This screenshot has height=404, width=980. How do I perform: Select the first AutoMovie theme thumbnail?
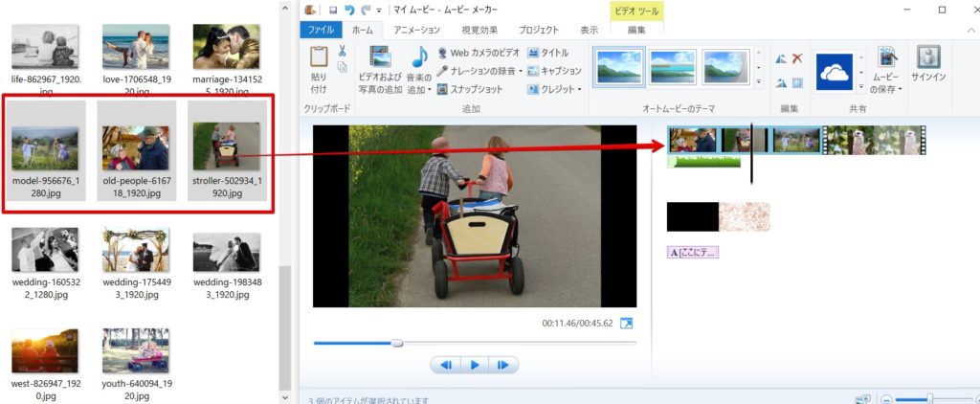click(x=619, y=66)
